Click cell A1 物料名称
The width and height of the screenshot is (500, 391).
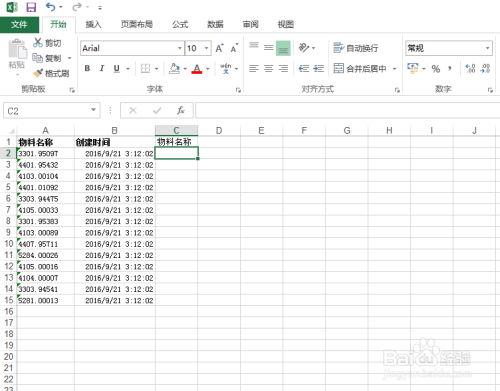pos(46,142)
